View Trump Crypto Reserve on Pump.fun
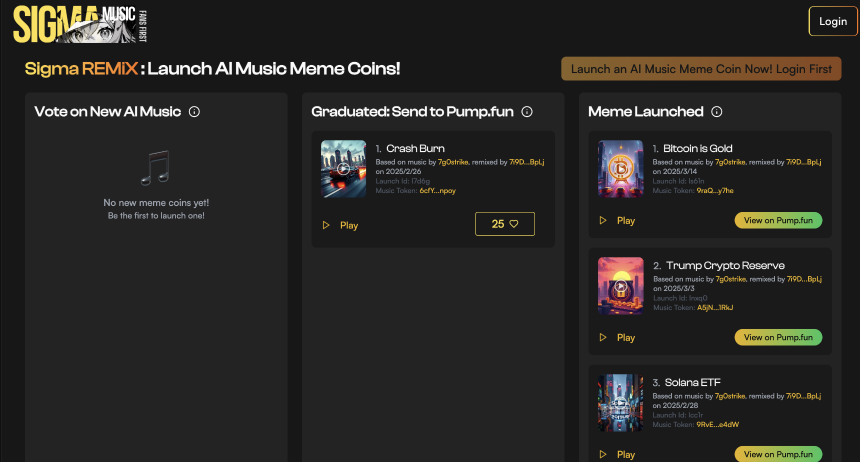860x462 pixels. 778,337
